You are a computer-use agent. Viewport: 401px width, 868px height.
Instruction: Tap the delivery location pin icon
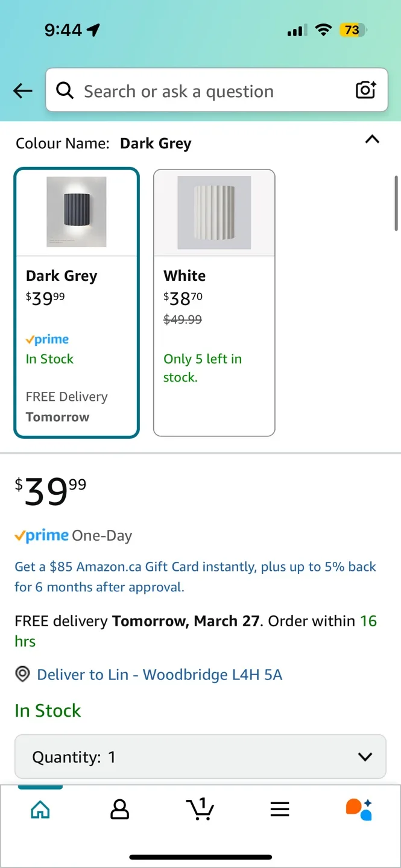(x=22, y=675)
